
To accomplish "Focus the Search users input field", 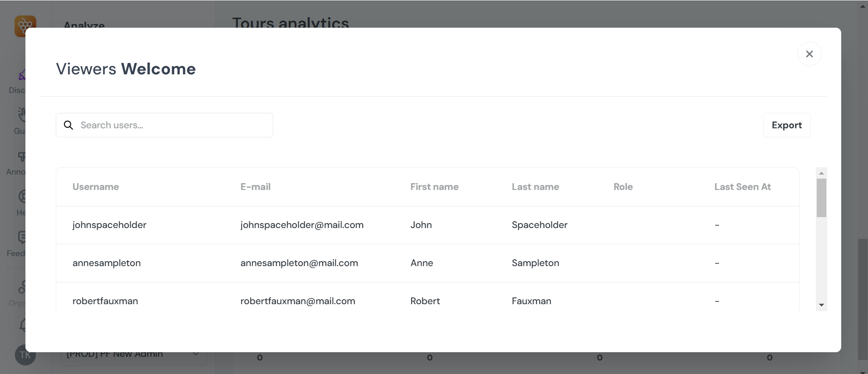I will coord(172,125).
